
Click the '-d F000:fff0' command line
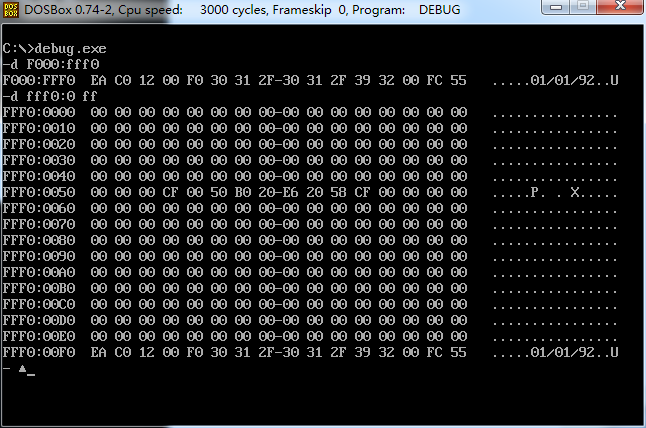point(51,65)
